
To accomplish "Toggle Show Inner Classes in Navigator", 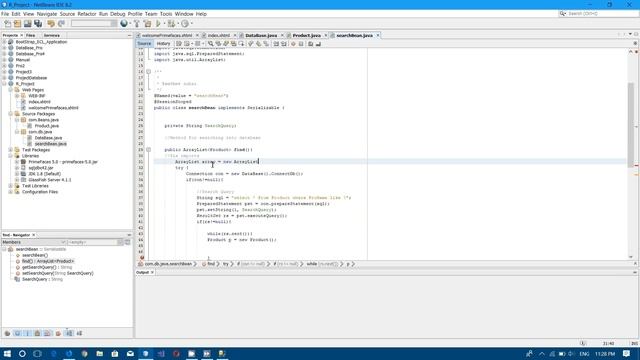I will click(48, 333).
